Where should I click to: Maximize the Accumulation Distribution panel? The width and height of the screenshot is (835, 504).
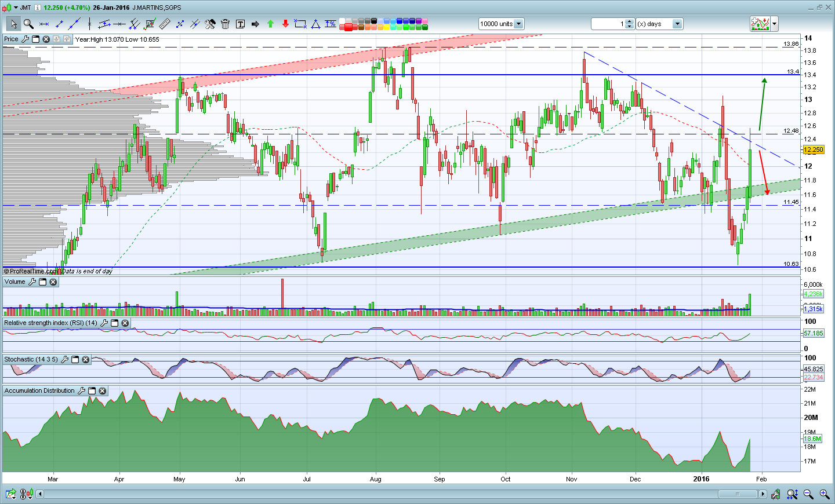92,390
